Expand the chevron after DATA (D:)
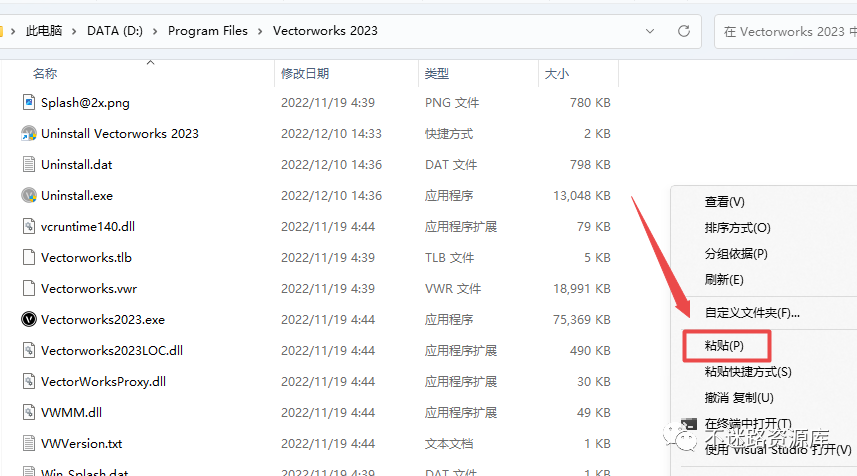Screen dimensions: 857x476 click(x=155, y=31)
